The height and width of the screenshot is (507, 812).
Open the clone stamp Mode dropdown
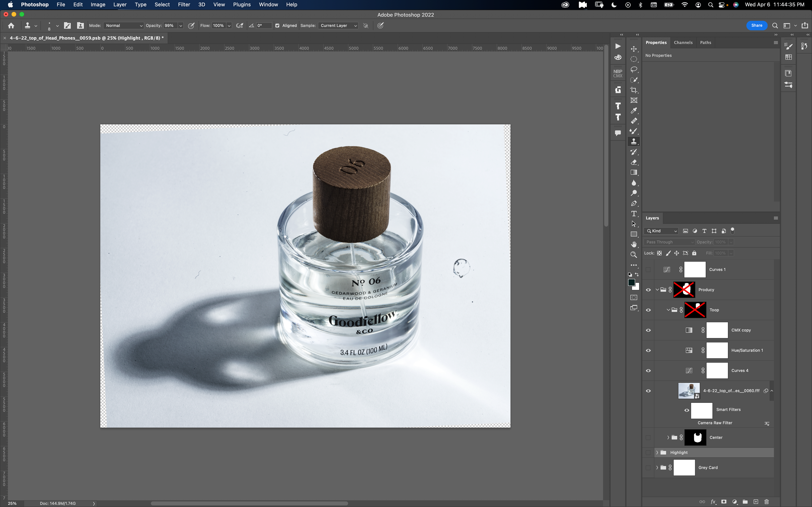tap(123, 26)
